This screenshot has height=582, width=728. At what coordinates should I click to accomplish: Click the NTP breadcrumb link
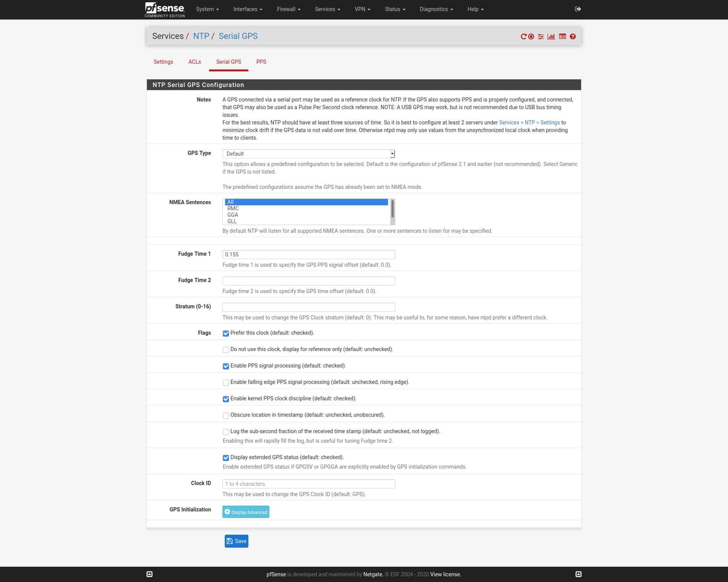(201, 36)
